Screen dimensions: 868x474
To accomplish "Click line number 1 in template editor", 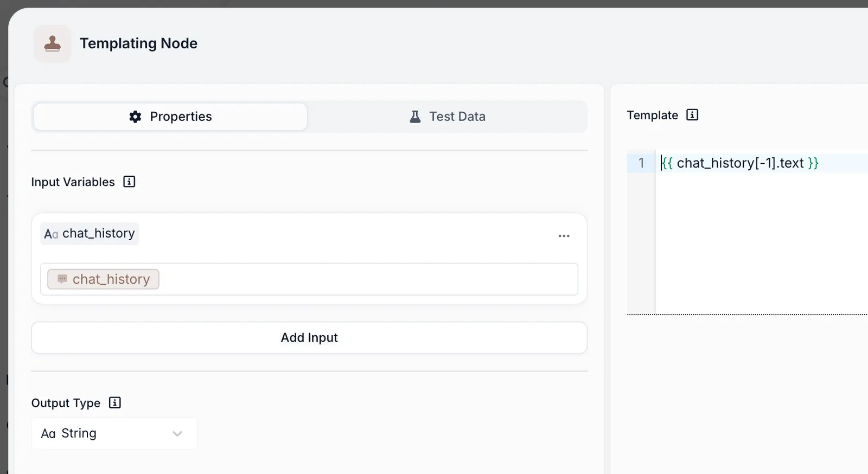I will point(641,163).
